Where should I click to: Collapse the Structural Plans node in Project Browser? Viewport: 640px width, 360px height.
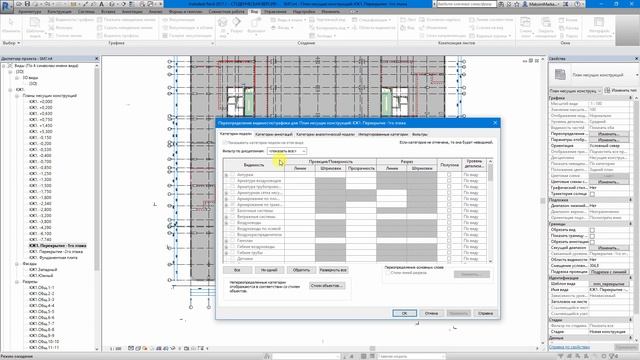click(17, 96)
